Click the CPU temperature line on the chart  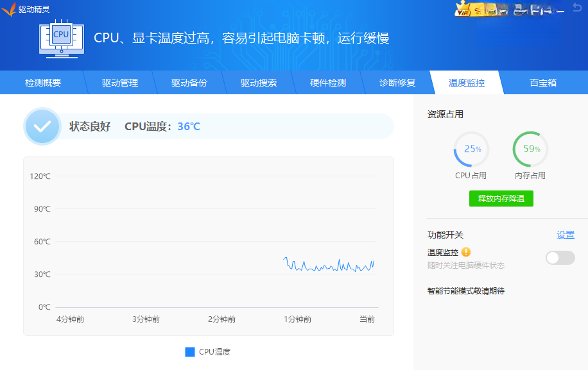pyautogui.click(x=329, y=267)
